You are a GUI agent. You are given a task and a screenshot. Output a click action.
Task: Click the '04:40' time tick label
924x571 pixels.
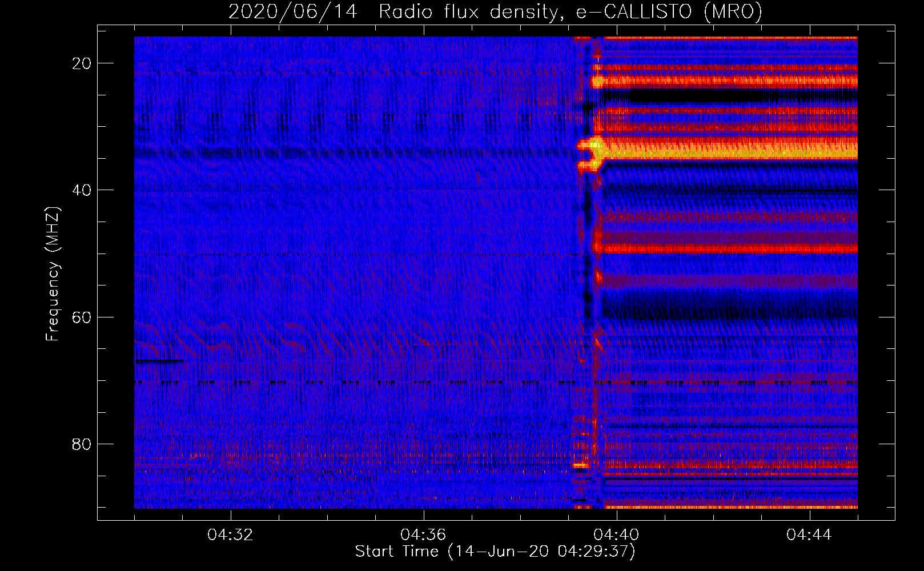(617, 535)
